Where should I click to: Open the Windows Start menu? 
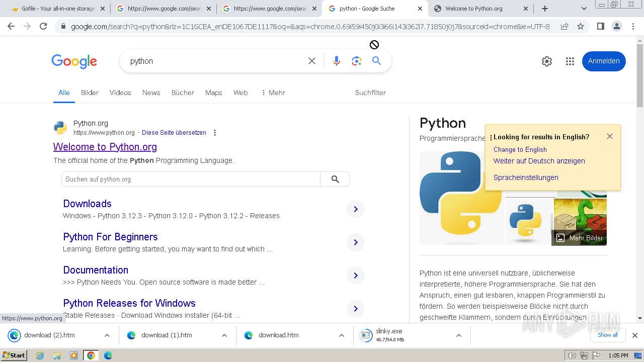[x=14, y=355]
